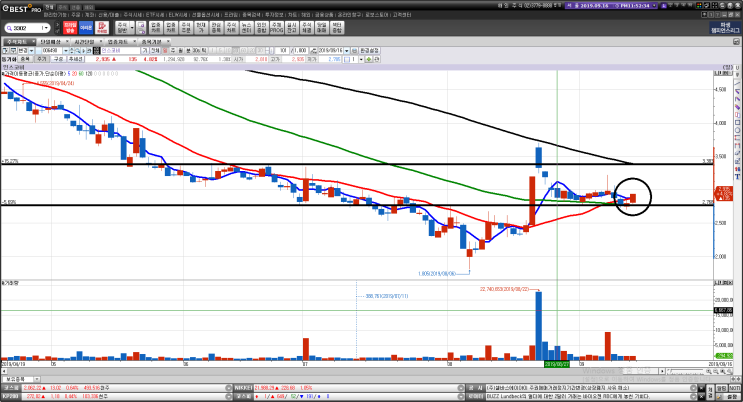Select the trend line drawing tool at the top of the right sidebar

(738, 84)
